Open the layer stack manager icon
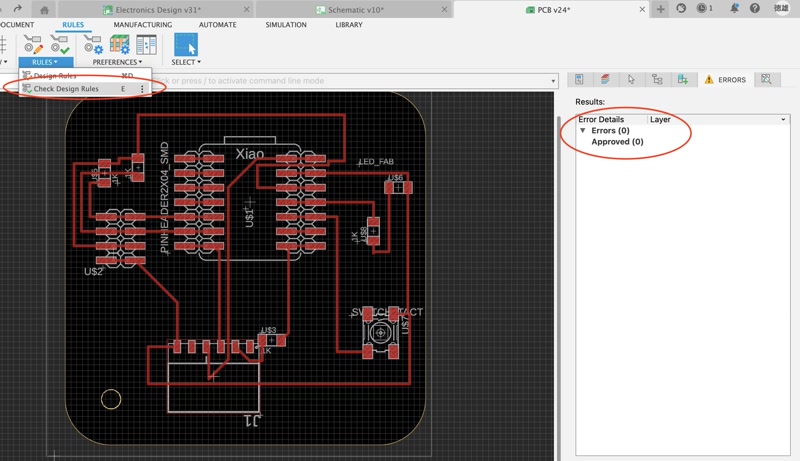Screen dimensions: 800x461 pyautogui.click(x=120, y=45)
